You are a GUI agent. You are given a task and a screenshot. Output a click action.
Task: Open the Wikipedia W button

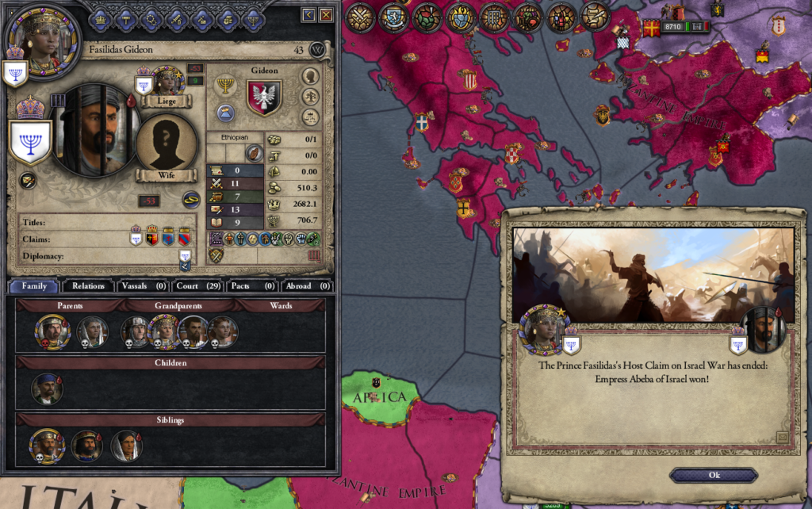tap(317, 50)
